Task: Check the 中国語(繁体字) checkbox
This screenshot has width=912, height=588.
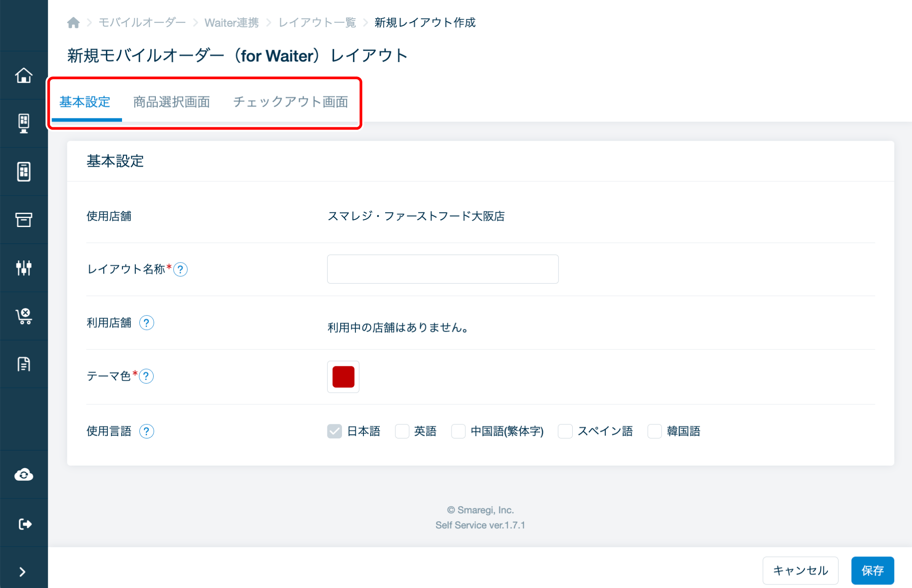Action: coord(458,431)
